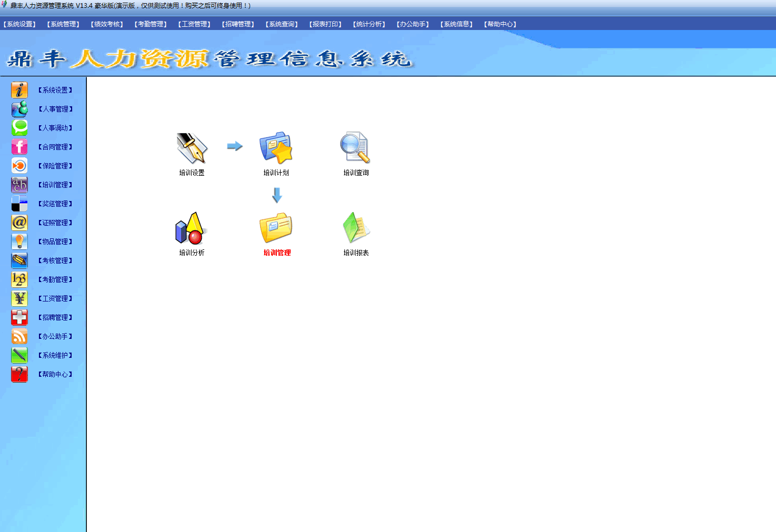Open the 【工资管理】 top menu
The width and height of the screenshot is (776, 532).
[194, 24]
